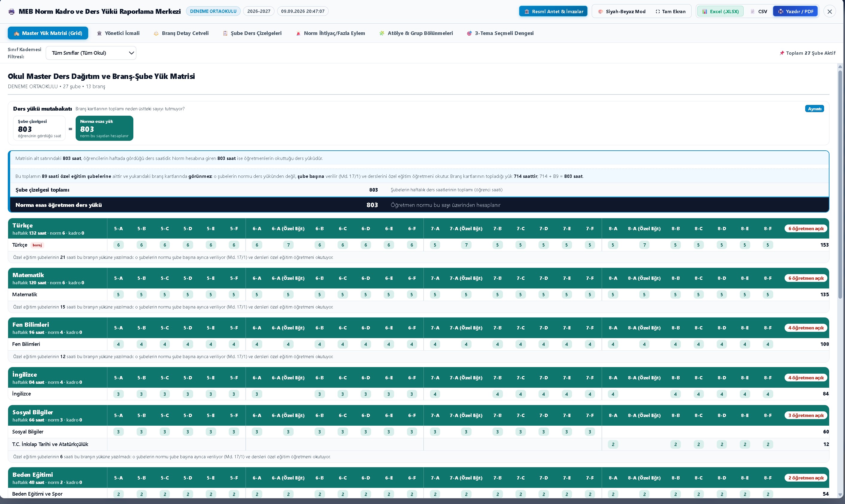Click the puzzle icon on Atölye & Grup Bölünmeleri tab
The height and width of the screenshot is (504, 845).
[x=382, y=33]
